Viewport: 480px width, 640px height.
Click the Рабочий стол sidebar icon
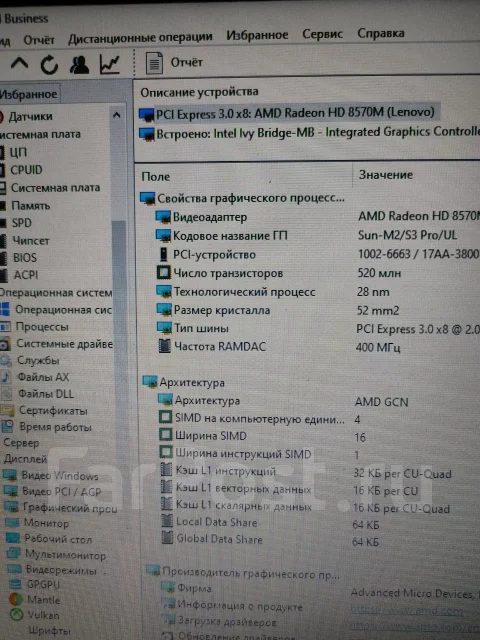(13, 539)
